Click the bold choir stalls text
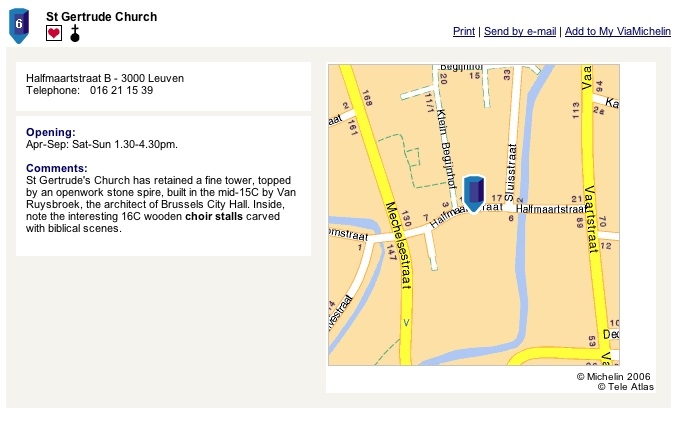This screenshot has height=421, width=677. pos(214,216)
